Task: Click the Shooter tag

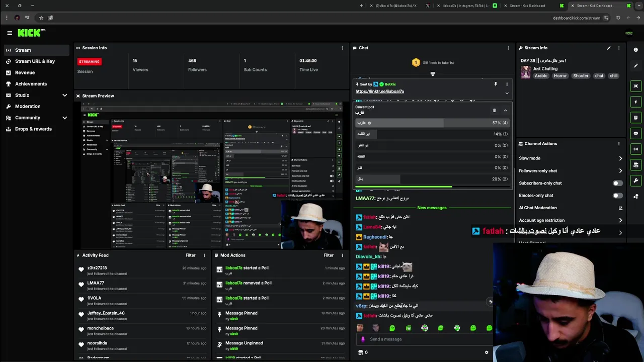Action: point(581,76)
